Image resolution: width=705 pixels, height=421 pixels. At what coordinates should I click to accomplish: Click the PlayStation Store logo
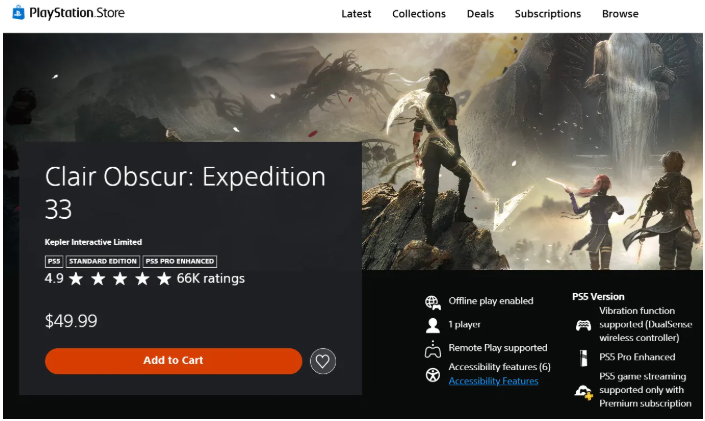tap(64, 13)
